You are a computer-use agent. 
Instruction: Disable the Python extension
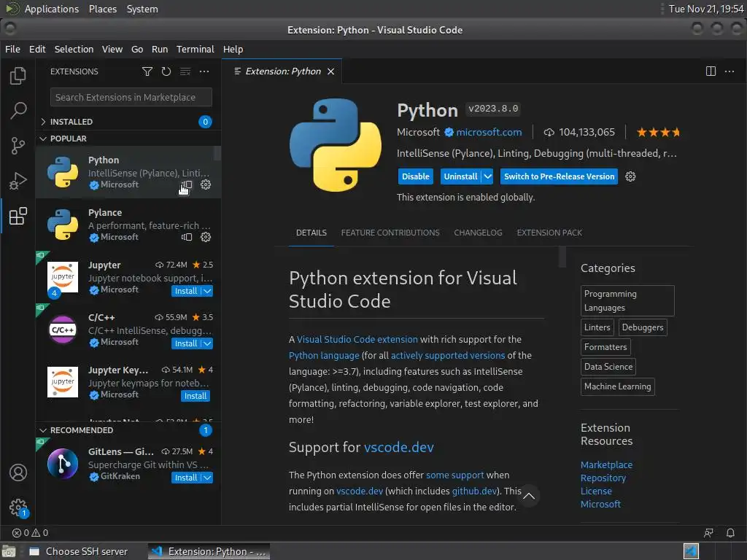[415, 176]
